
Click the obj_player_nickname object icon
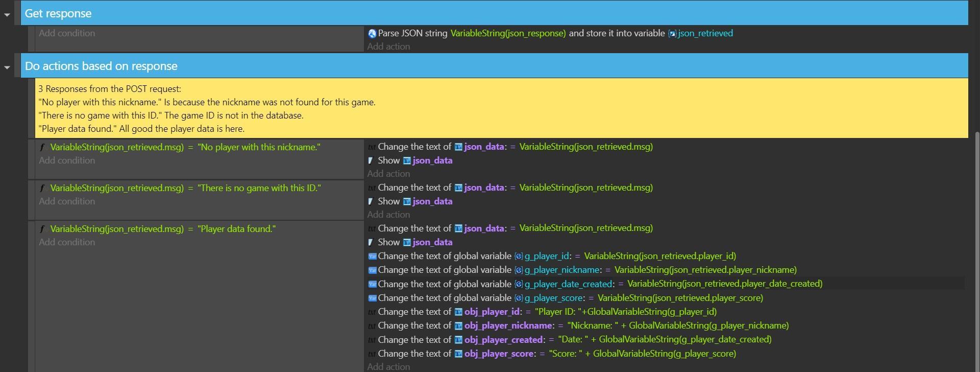click(458, 326)
